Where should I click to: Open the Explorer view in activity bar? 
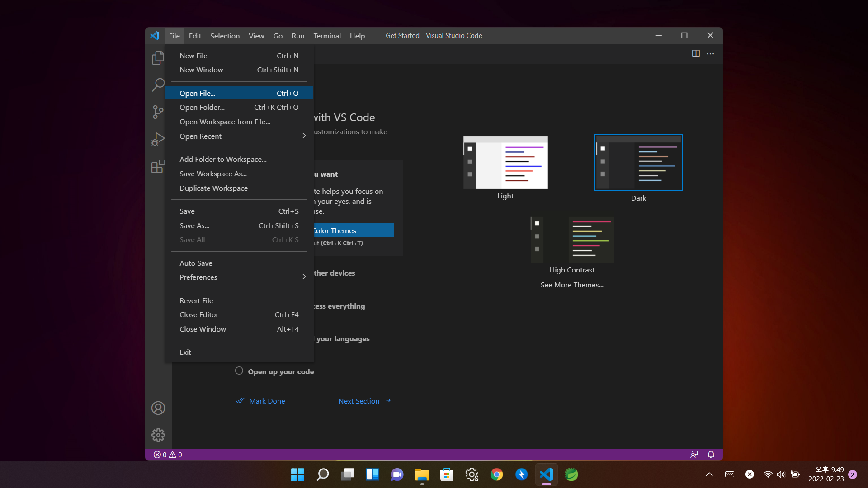pyautogui.click(x=158, y=58)
